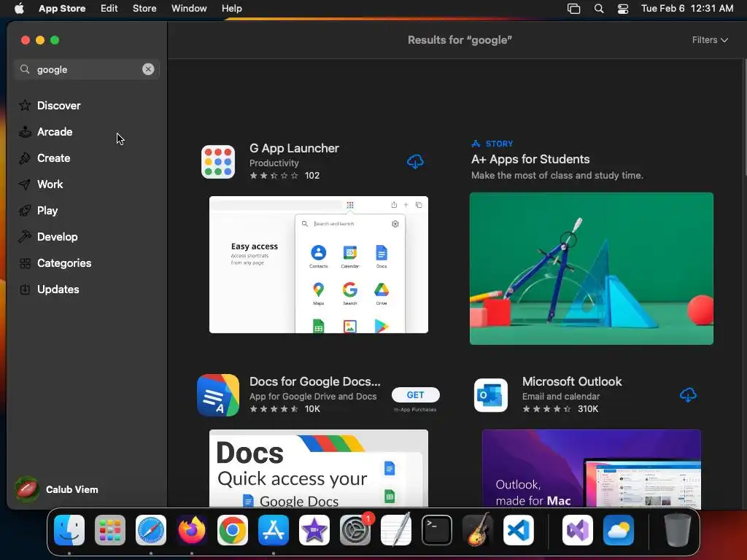
Task: Open Docs for Google Docs app icon
Action: click(x=217, y=395)
